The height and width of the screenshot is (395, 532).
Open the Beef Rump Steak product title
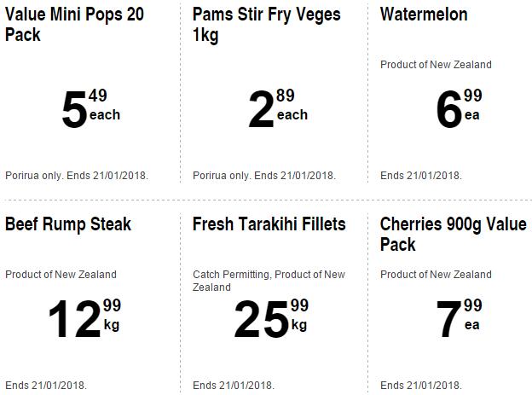pos(68,224)
